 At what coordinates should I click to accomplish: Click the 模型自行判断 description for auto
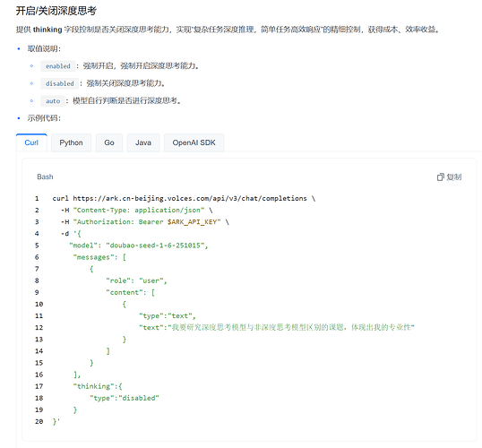tap(126, 100)
